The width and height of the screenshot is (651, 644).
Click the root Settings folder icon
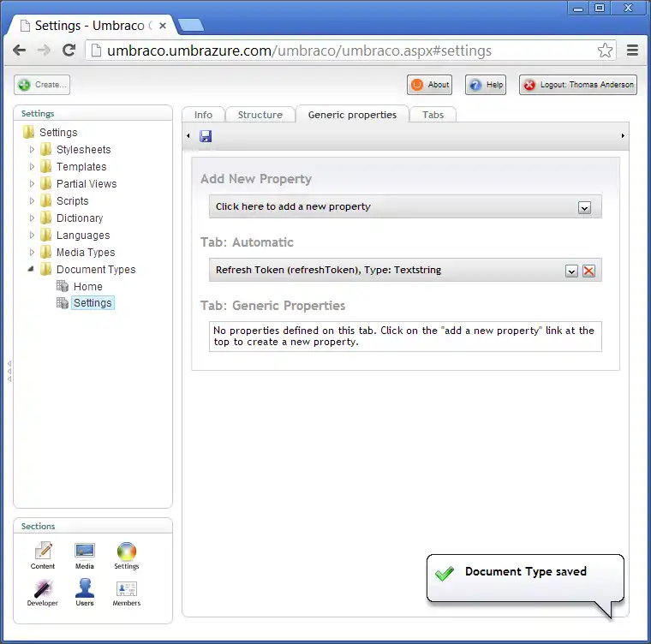pyautogui.click(x=28, y=132)
